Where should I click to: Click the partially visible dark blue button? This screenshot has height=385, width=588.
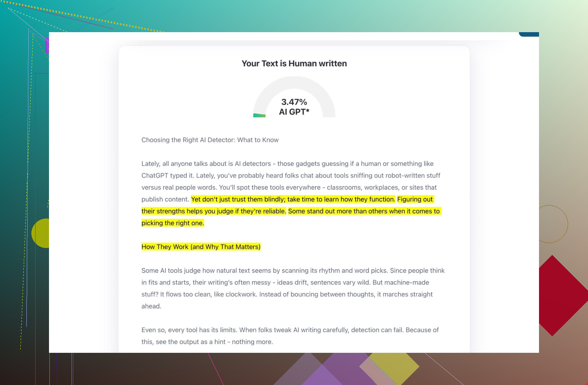(x=529, y=34)
